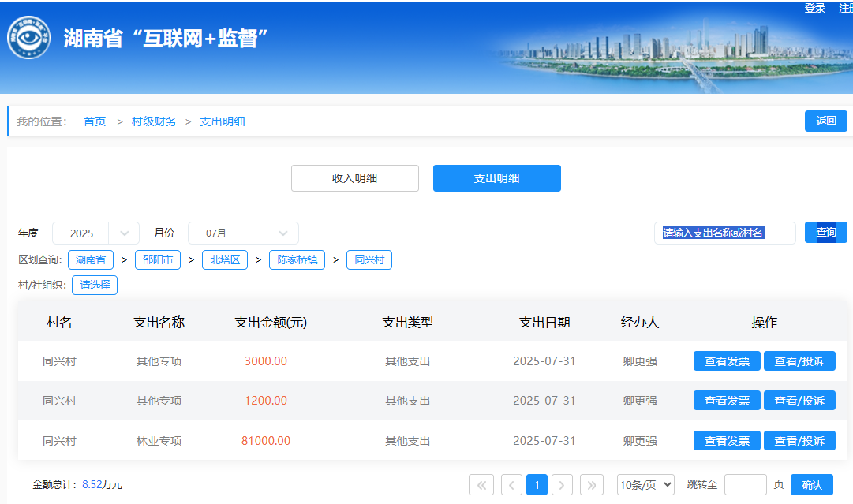Screen dimensions: 853x504
Task: Click the 返回 back button
Action: [825, 121]
